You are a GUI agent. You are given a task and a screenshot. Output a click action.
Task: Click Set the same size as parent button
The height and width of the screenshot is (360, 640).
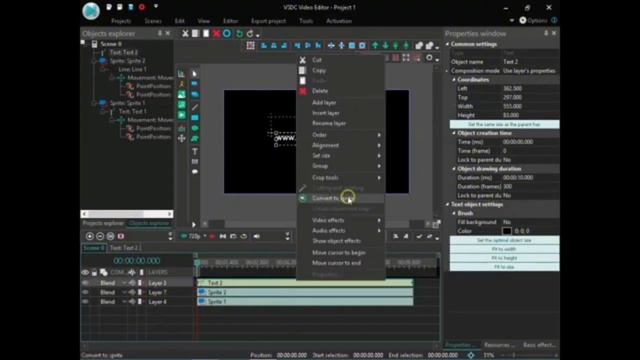[x=504, y=124]
